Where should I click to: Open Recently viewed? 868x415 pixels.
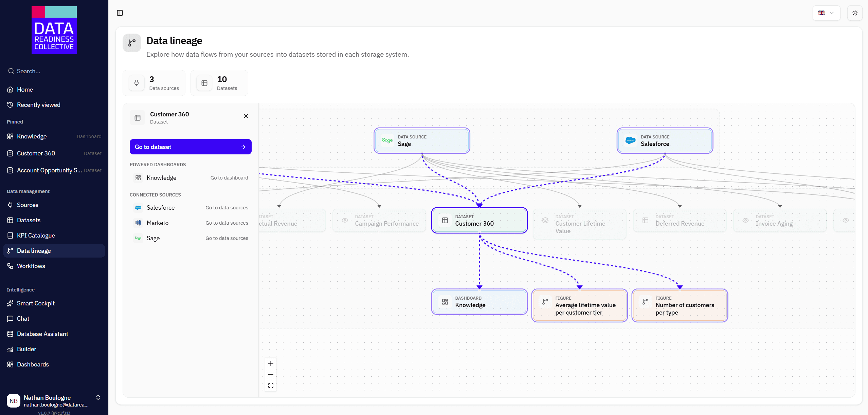pos(54,105)
